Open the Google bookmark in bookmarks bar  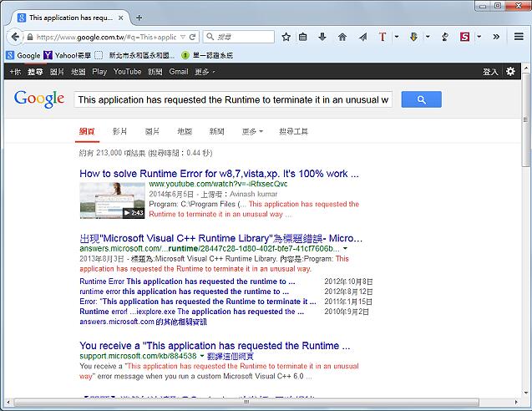(x=23, y=55)
